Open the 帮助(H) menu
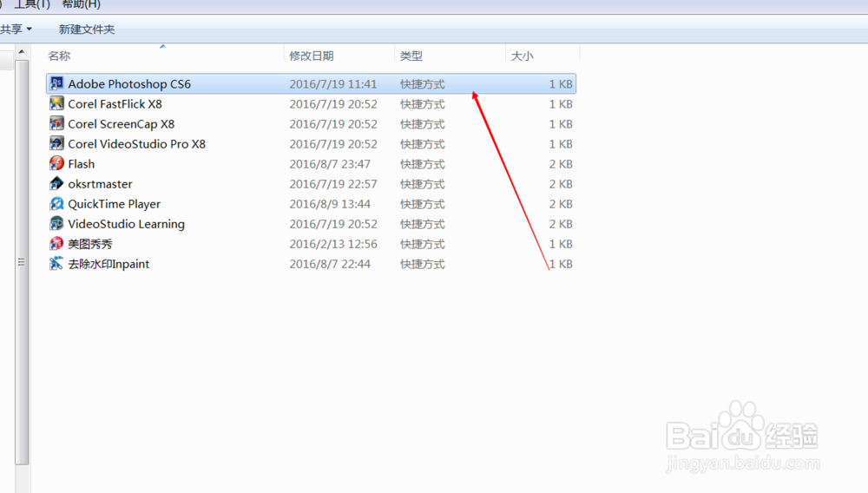868x493 pixels. click(x=81, y=4)
